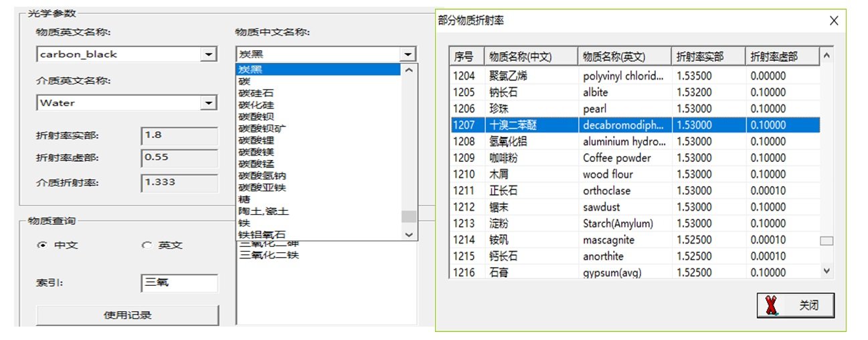Open the carbon_black English name dropdown

point(209,54)
